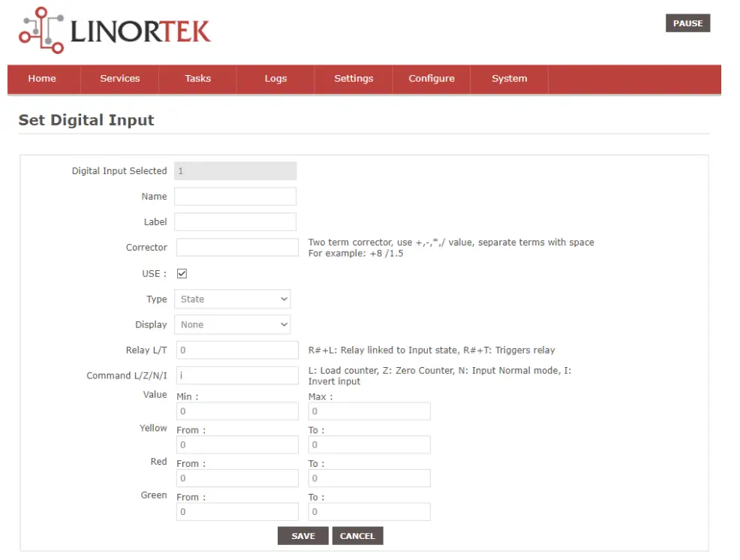The height and width of the screenshot is (560, 740).
Task: Open the Logs page
Action: pyautogui.click(x=275, y=79)
